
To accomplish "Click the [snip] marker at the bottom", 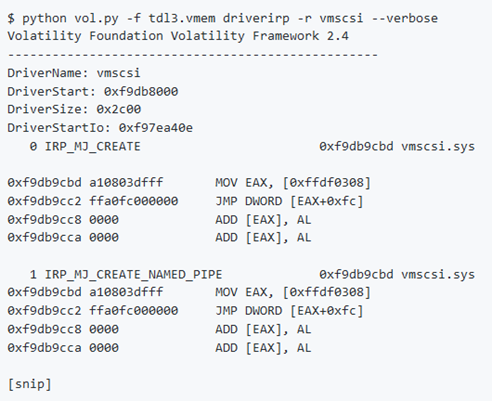I will click(x=29, y=384).
